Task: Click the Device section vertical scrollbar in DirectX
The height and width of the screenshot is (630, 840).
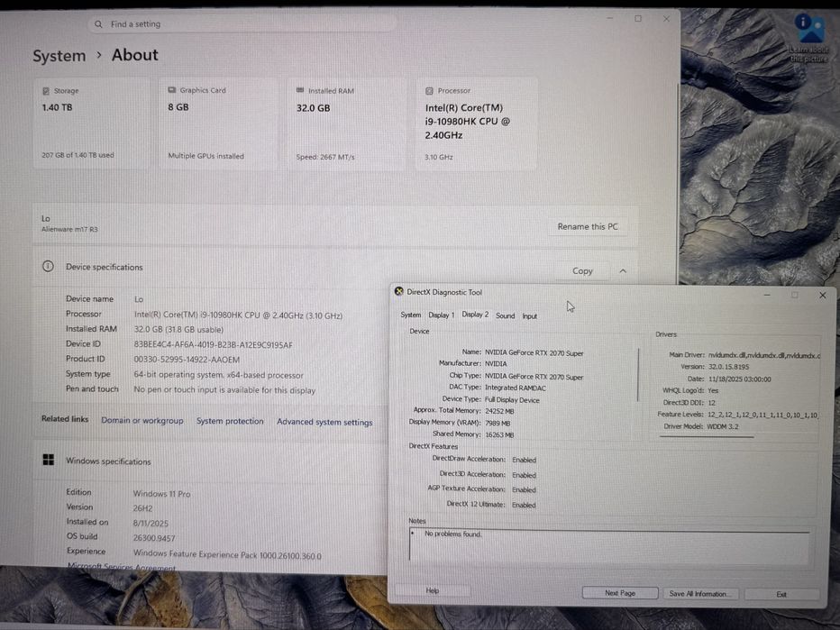Action: tap(638, 374)
